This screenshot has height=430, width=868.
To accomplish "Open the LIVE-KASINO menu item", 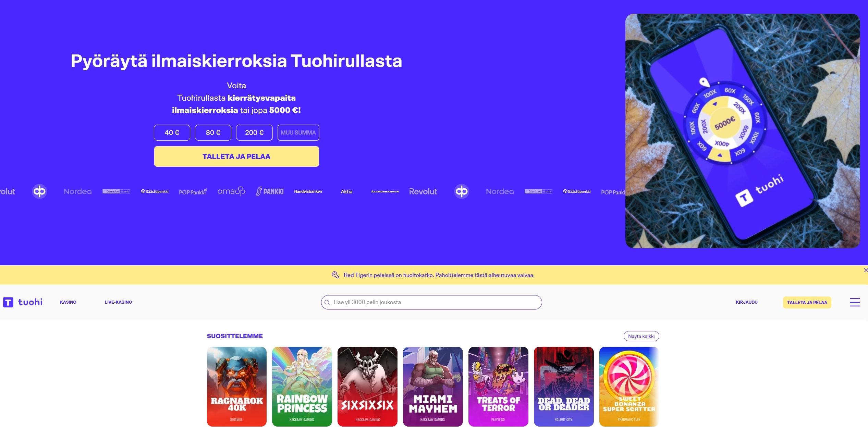I will point(118,302).
